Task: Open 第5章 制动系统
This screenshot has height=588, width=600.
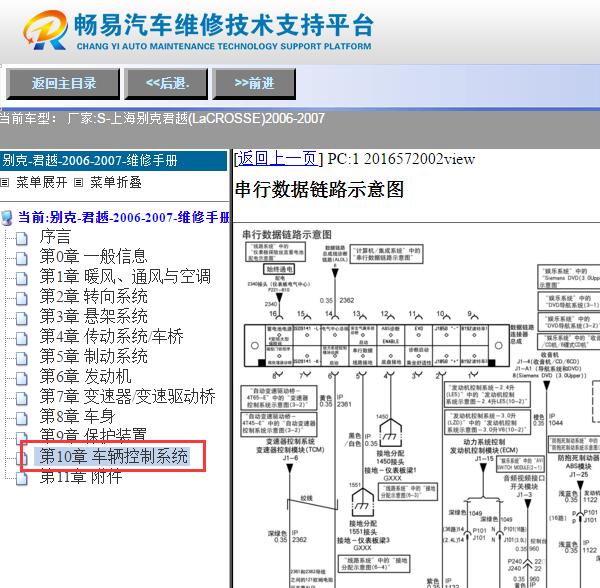Action: tap(93, 356)
